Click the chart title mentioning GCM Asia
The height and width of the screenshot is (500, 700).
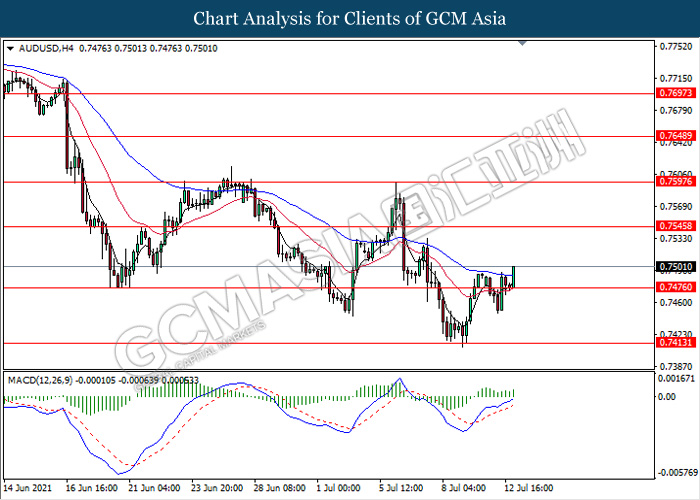tap(350, 18)
